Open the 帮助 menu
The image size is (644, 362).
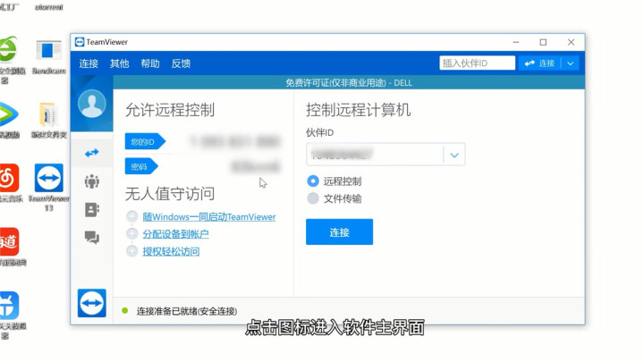tap(150, 63)
